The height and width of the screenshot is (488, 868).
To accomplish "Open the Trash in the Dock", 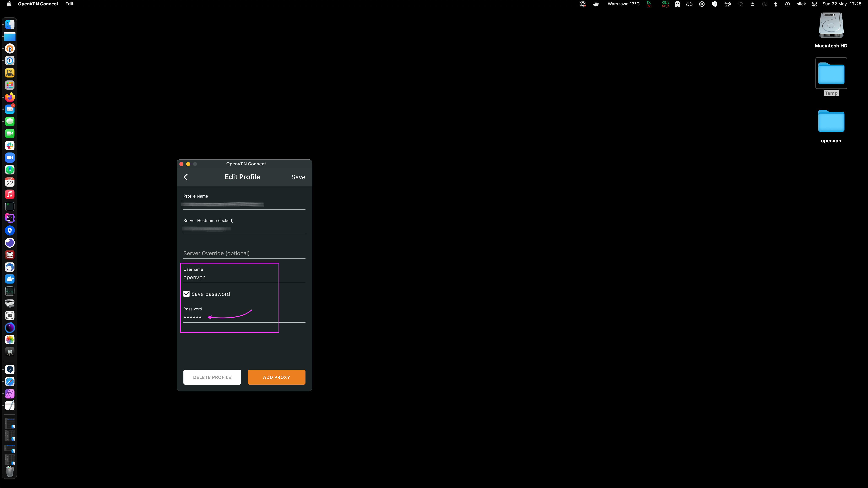I will (x=10, y=471).
